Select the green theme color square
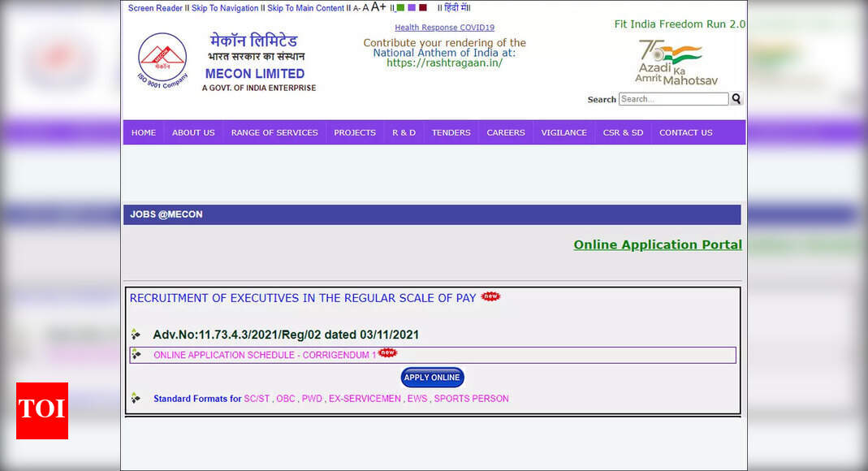Viewport: 868px width, 471px height. pos(400,7)
